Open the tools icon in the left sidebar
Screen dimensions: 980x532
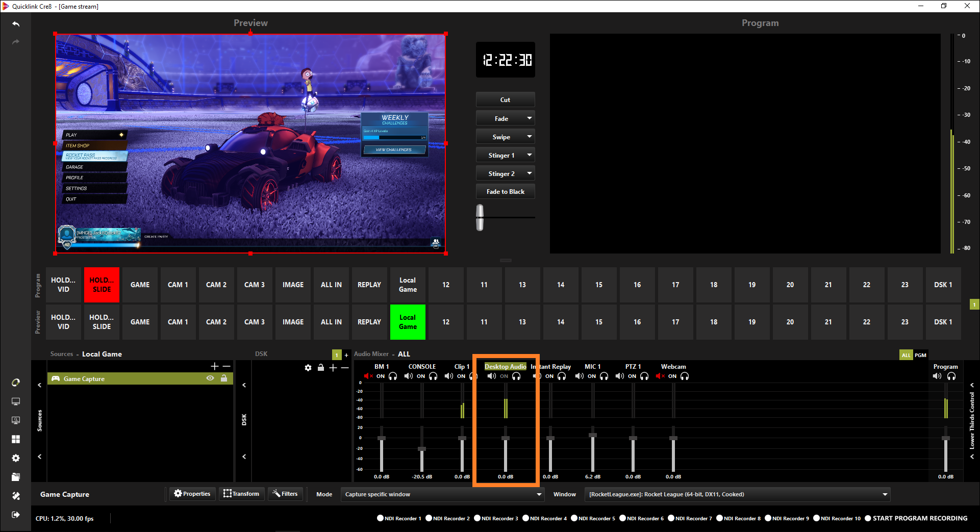tap(16, 496)
